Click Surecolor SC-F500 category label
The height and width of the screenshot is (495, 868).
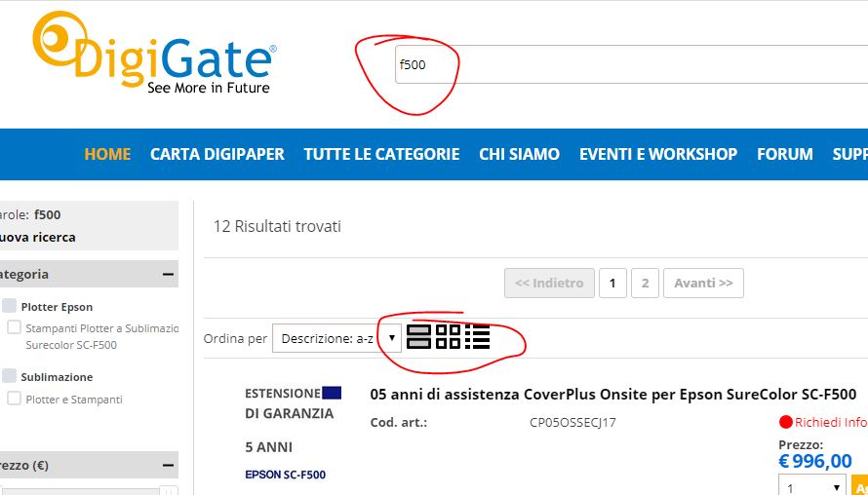[x=71, y=345]
